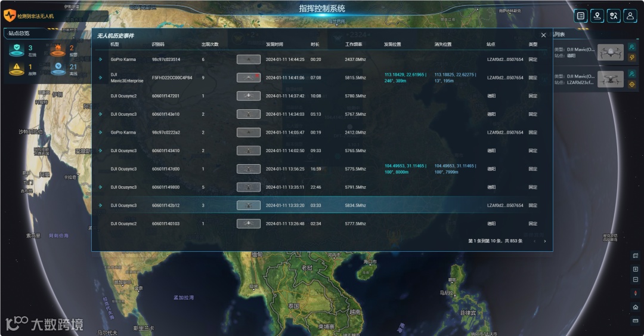Click the lightning strike icon on 德阳 drone card
The height and width of the screenshot is (336, 644).
(x=631, y=57)
